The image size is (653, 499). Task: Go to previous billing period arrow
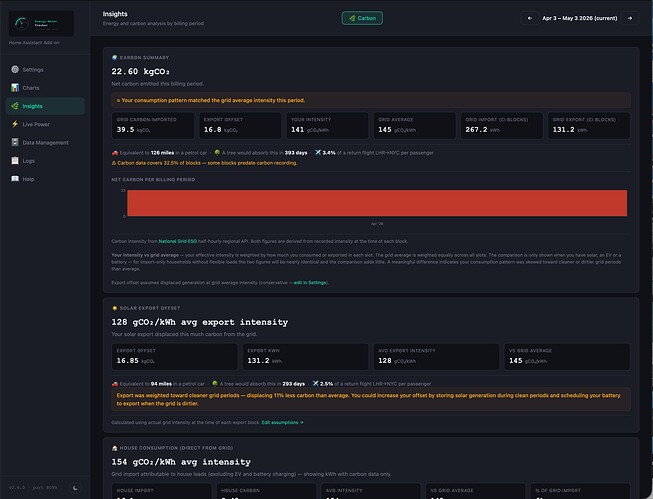tap(530, 18)
